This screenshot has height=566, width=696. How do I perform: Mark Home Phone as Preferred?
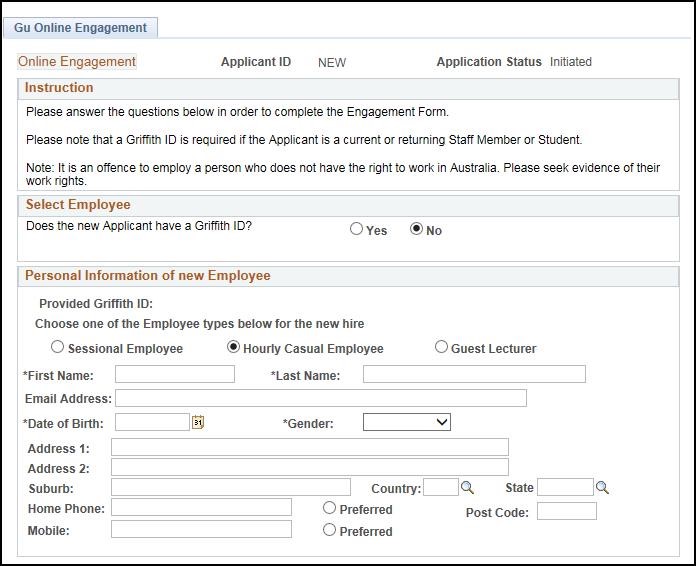point(329,508)
